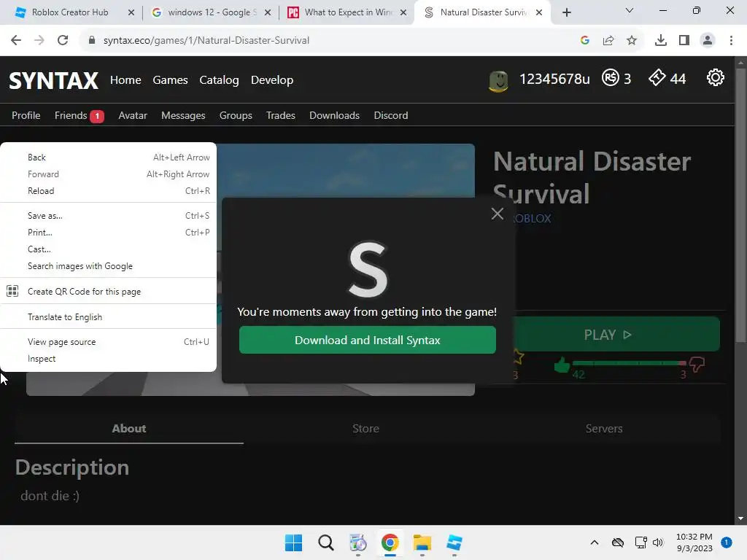Click Download and Install Syntax button

coord(368,340)
